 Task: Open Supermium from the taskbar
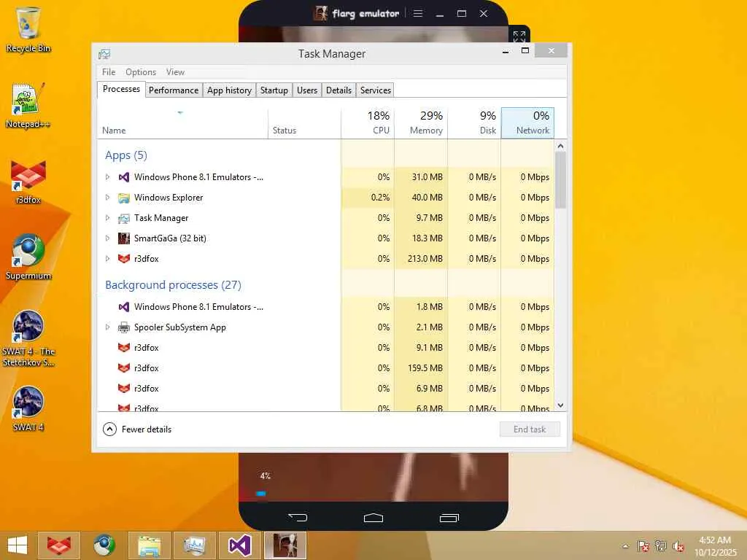104,545
